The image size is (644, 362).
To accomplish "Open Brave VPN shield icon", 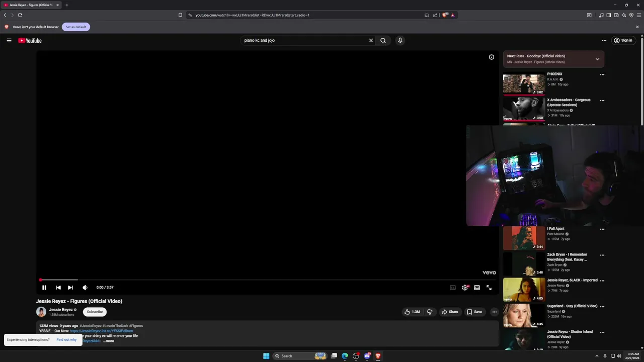I will point(631,15).
